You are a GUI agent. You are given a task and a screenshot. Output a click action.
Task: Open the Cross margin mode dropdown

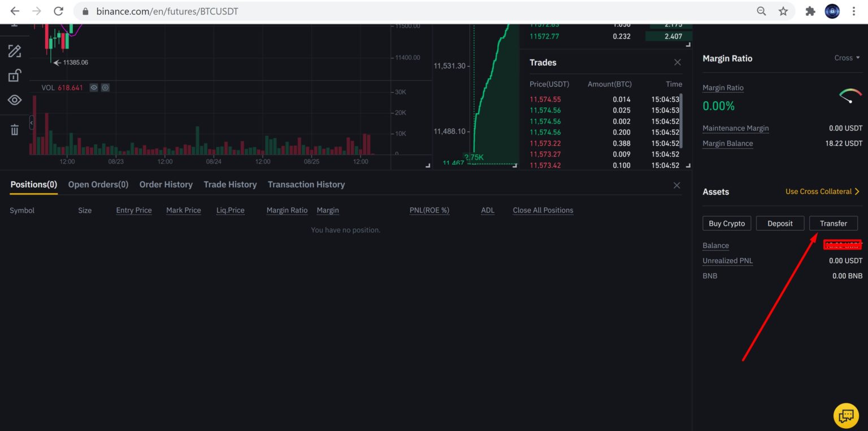847,58
